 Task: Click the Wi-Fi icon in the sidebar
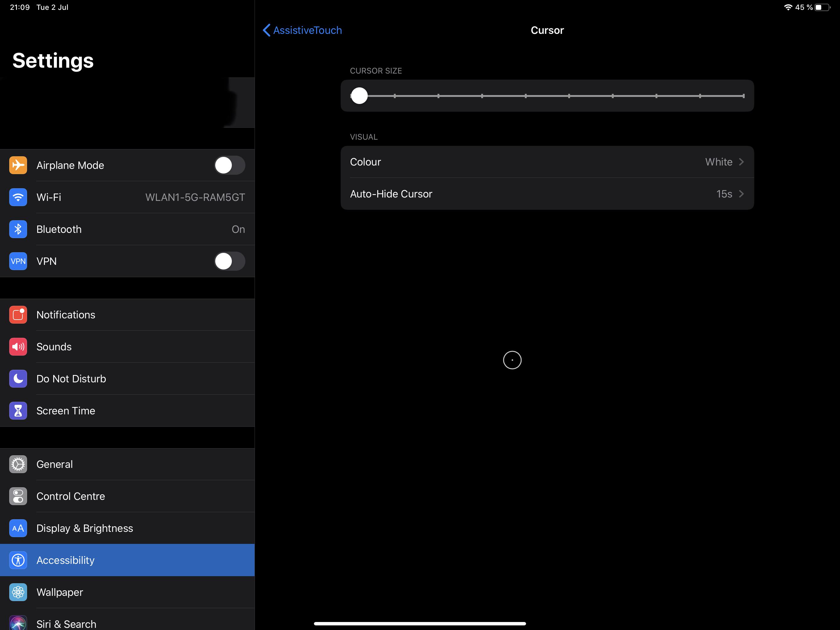[x=18, y=197]
